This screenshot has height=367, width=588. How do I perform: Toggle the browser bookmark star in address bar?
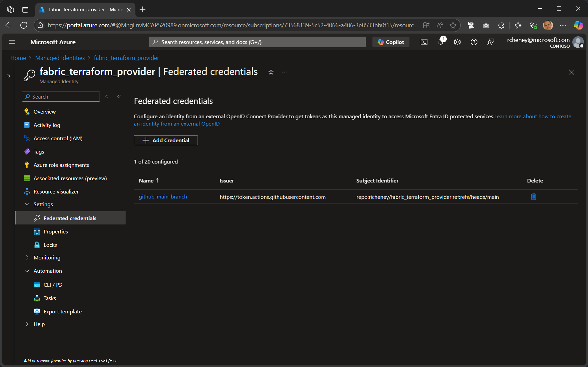(x=453, y=25)
